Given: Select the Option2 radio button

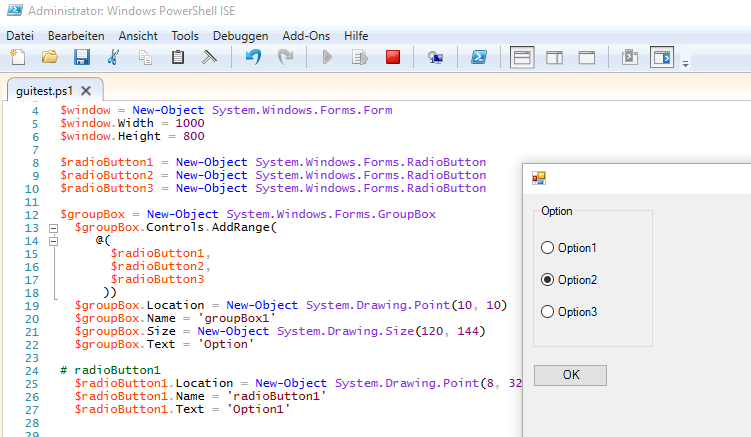Looking at the screenshot, I should [547, 280].
